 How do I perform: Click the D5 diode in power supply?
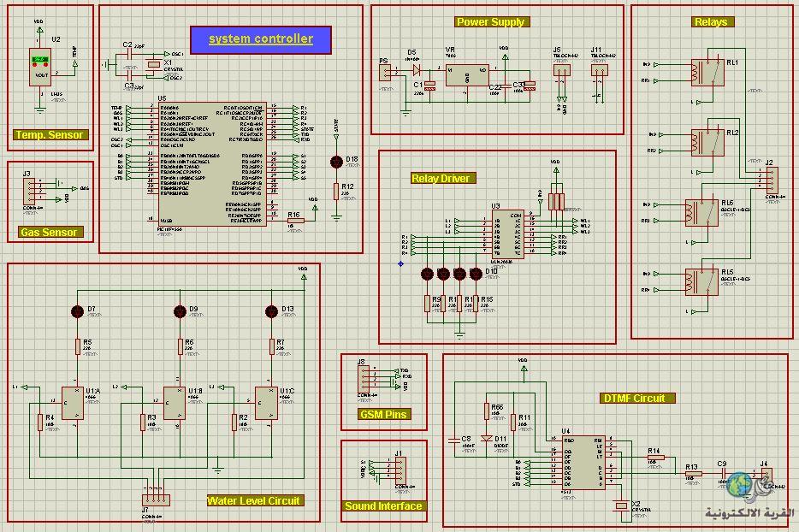pos(417,68)
